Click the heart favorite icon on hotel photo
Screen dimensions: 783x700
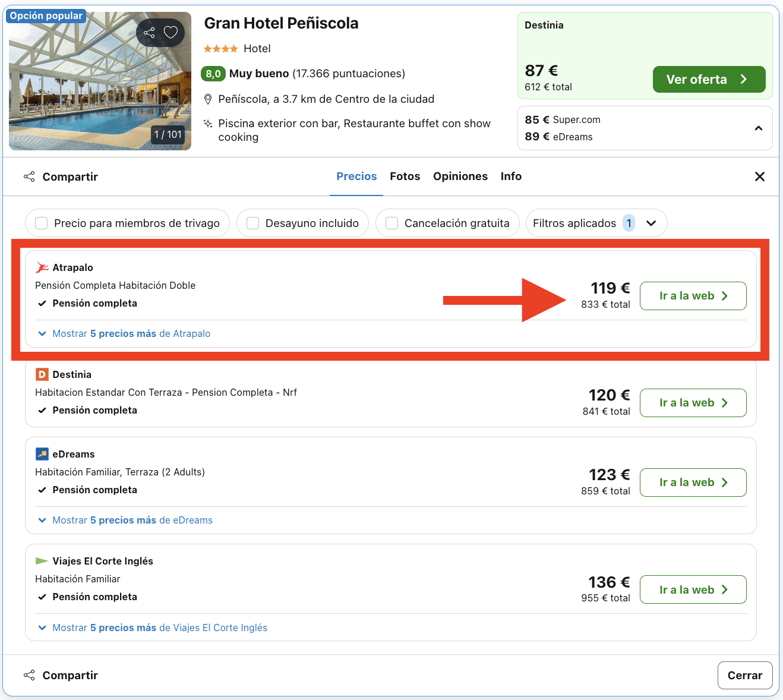tap(171, 33)
